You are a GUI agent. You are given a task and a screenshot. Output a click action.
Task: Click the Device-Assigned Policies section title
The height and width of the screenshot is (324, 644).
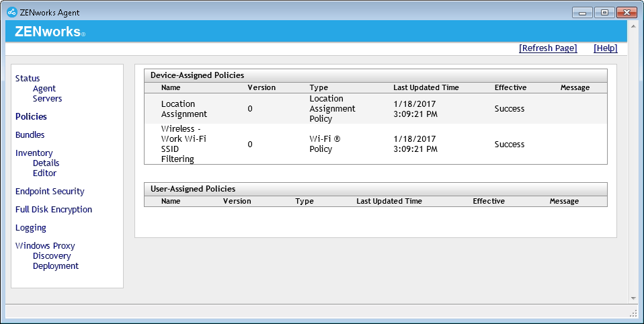click(197, 75)
